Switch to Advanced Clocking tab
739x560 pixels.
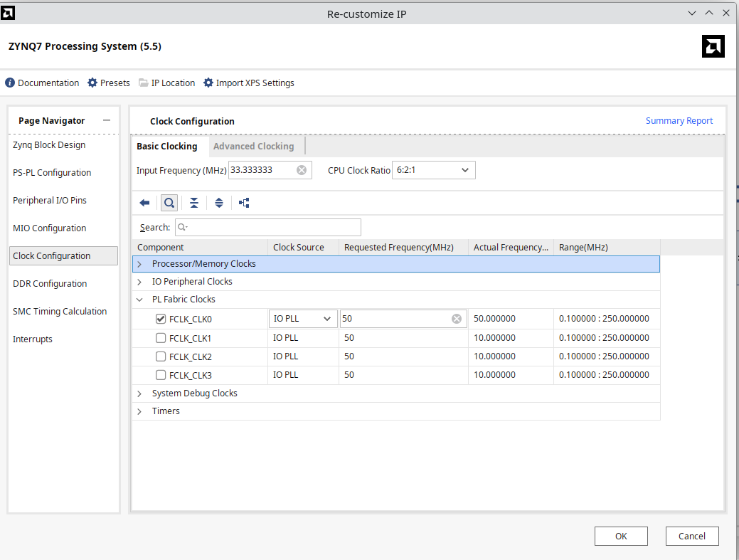pyautogui.click(x=253, y=146)
